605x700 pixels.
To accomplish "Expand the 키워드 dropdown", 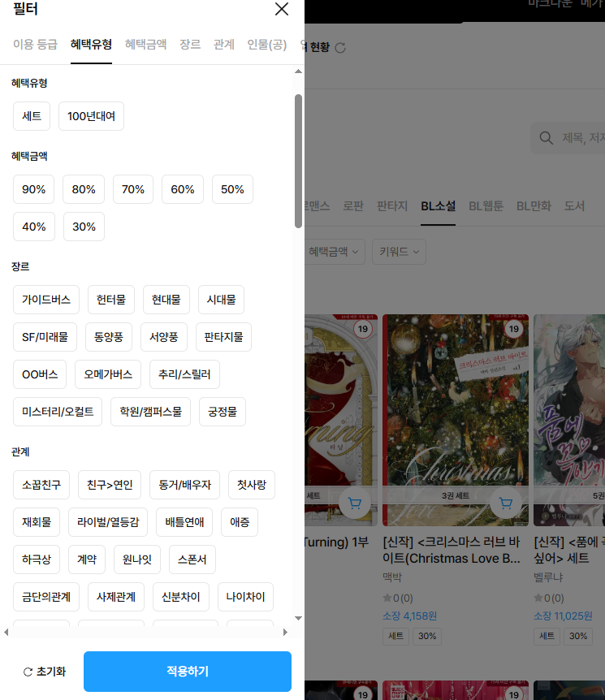I will (x=399, y=252).
